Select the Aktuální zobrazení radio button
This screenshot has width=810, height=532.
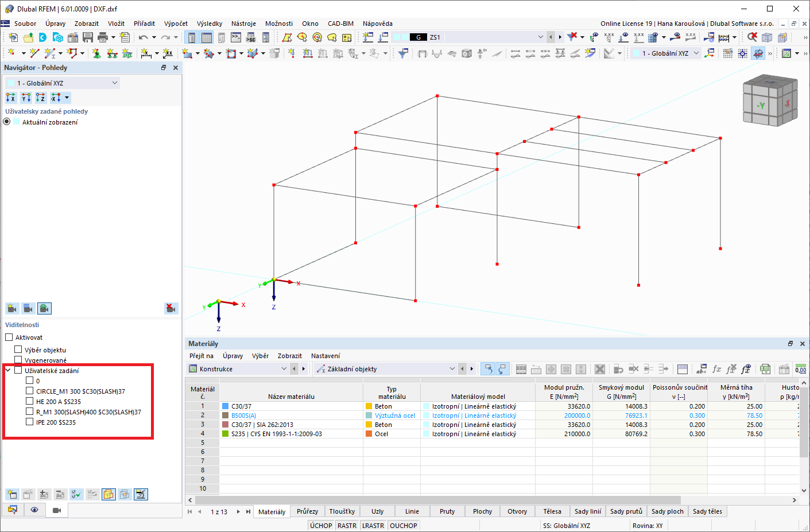(7, 122)
